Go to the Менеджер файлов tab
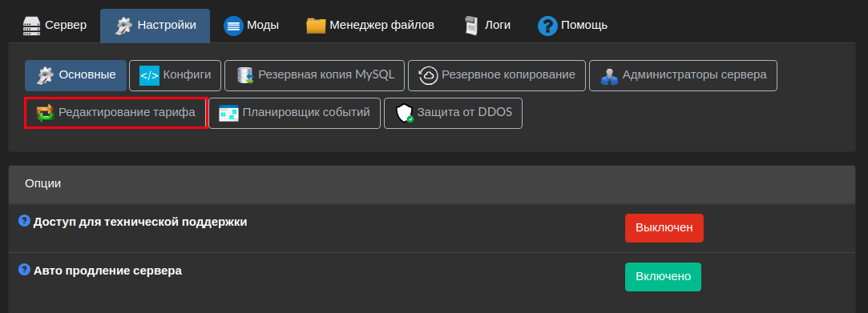The height and width of the screenshot is (313, 868). [369, 26]
